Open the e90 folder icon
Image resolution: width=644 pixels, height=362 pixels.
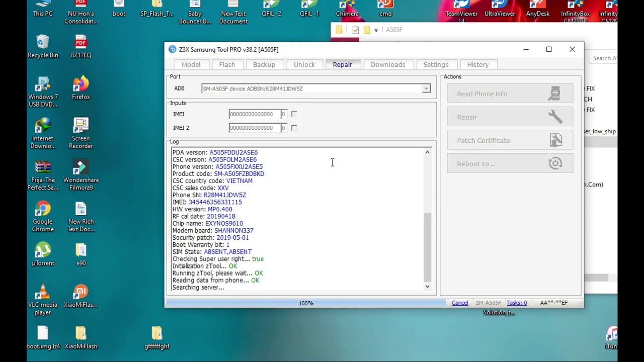(x=81, y=254)
